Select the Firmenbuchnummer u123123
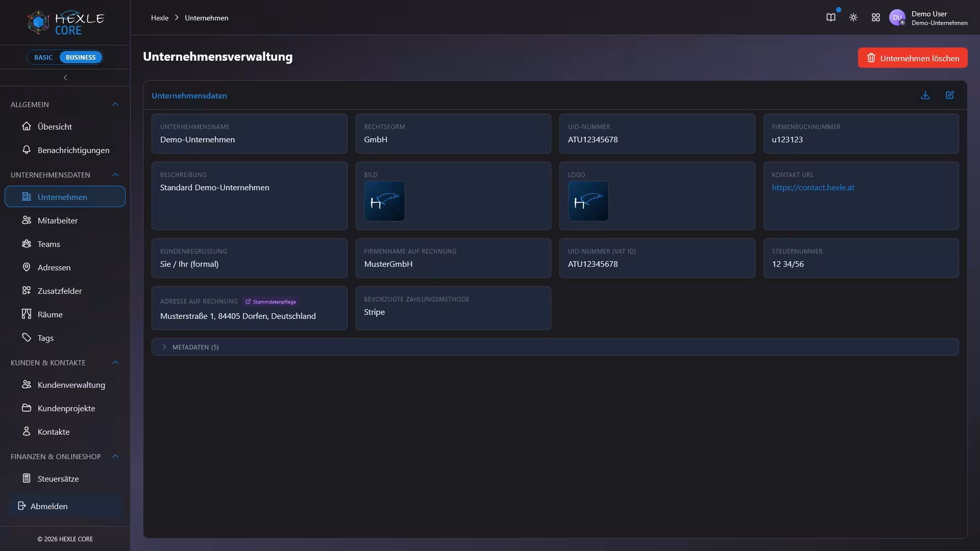 pos(787,139)
